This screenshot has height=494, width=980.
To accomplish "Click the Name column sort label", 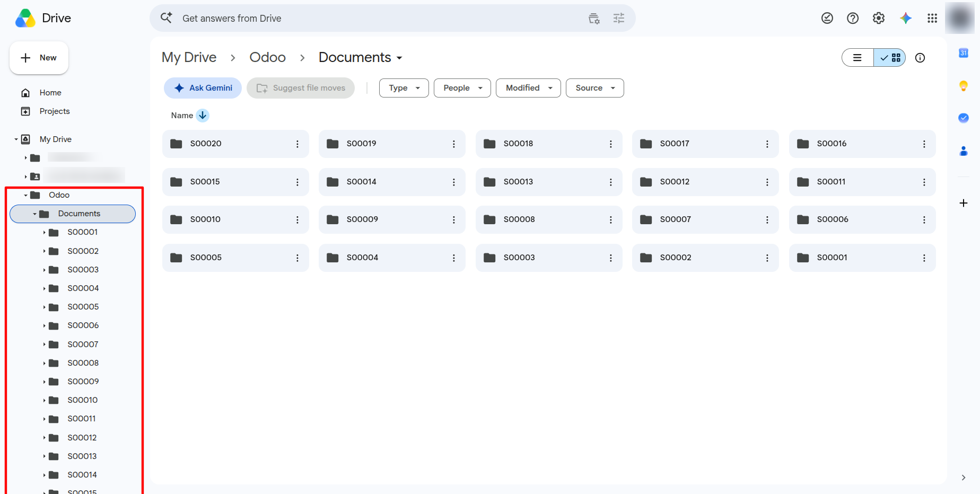I will [x=182, y=116].
